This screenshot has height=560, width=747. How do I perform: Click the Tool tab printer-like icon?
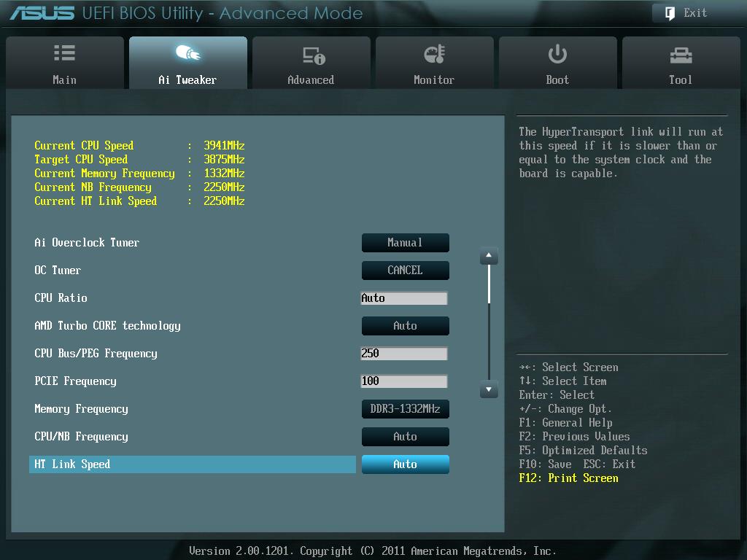click(x=681, y=55)
